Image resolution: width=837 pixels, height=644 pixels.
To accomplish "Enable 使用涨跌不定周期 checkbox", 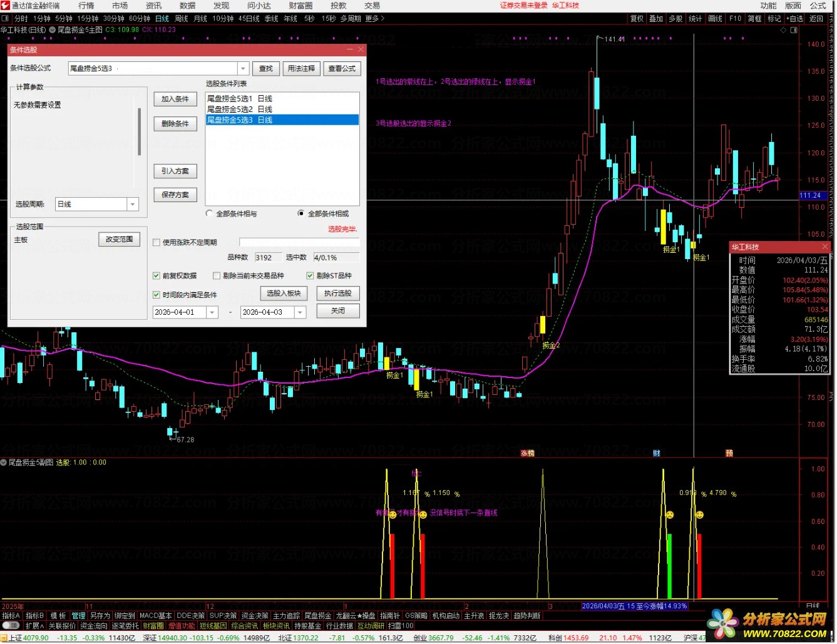I will click(157, 242).
